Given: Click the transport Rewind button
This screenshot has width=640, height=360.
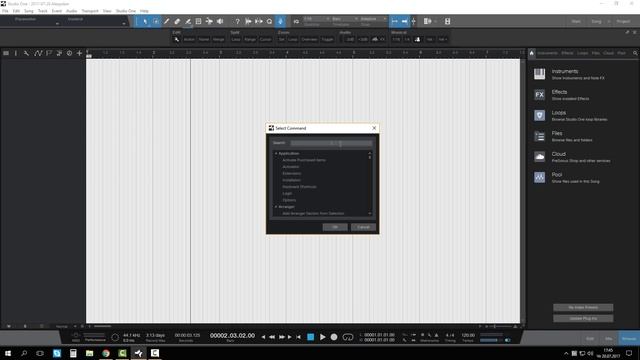Looking at the screenshot, I should point(272,337).
